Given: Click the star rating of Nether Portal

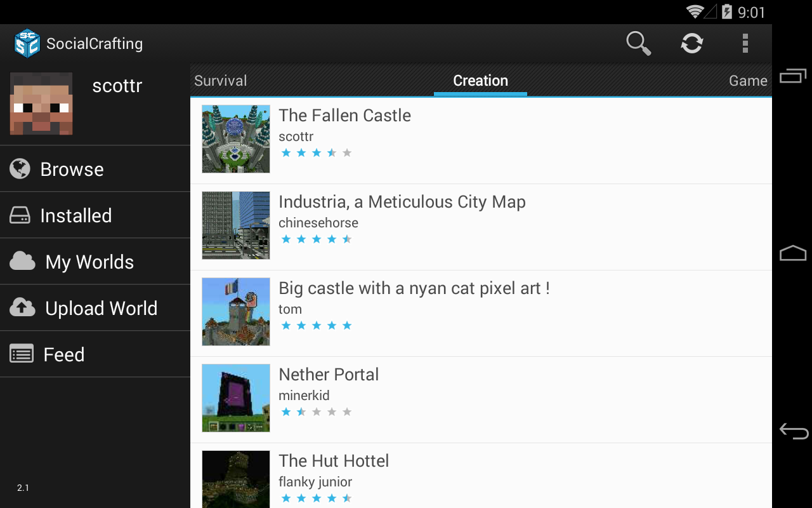Looking at the screenshot, I should click(316, 412).
